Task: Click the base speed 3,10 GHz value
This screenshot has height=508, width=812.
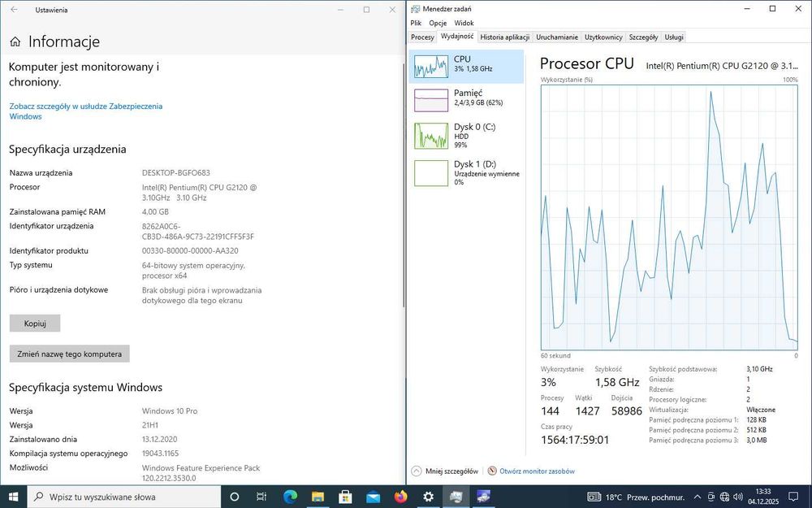Action: (759, 369)
